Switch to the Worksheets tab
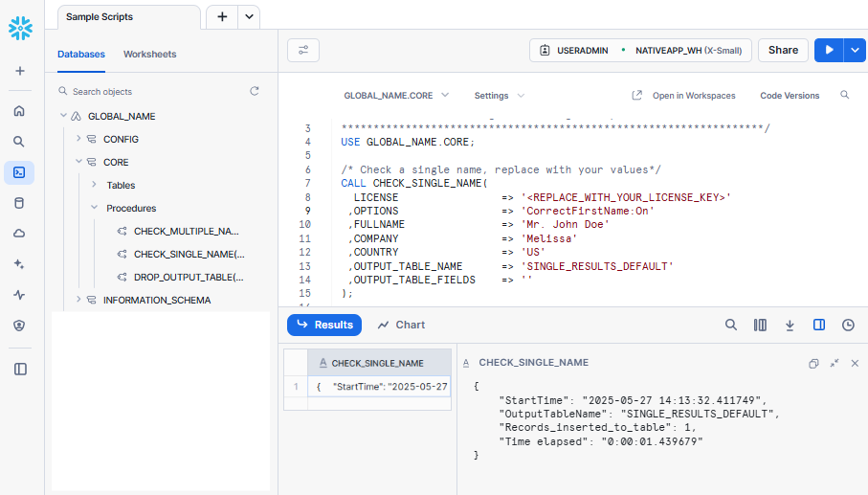Image resolution: width=868 pixels, height=495 pixels. 149,55
